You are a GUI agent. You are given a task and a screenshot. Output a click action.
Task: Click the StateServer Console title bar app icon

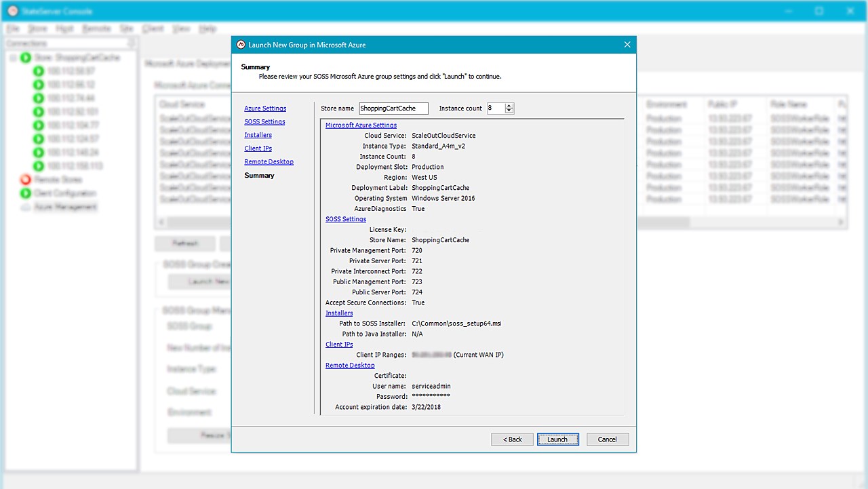click(12, 11)
